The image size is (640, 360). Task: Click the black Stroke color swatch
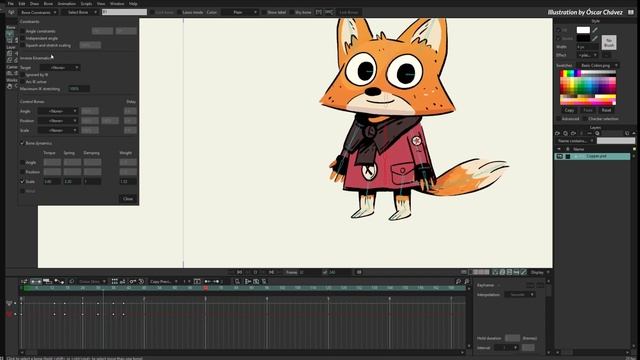583,38
